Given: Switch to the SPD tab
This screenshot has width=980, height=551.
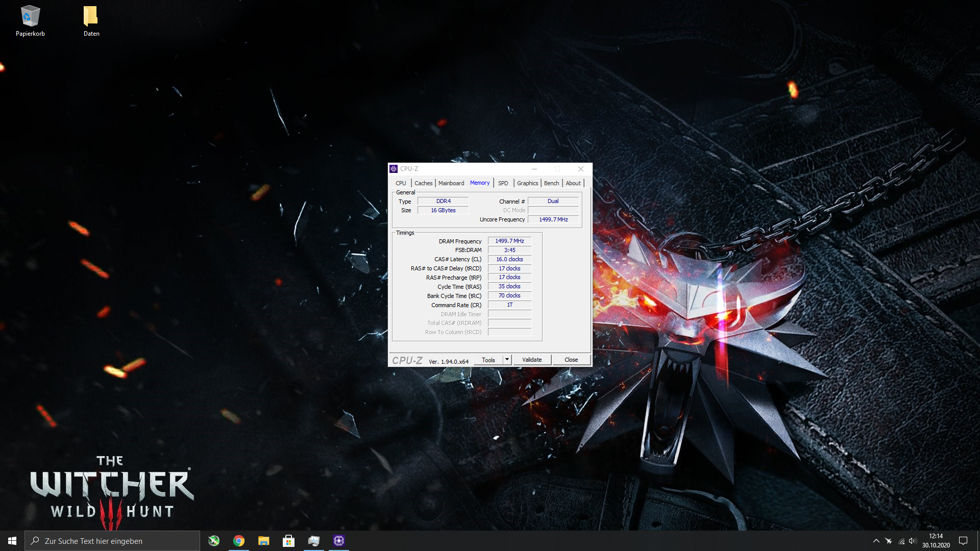Looking at the screenshot, I should click(x=503, y=183).
